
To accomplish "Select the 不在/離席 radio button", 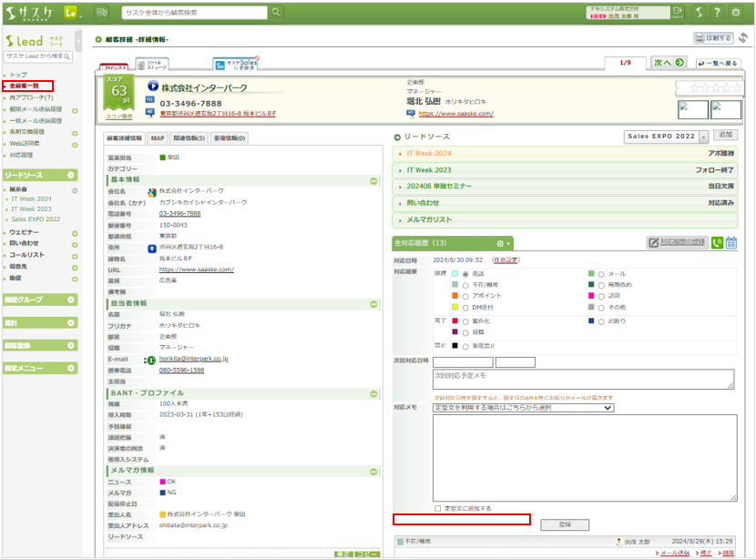I will point(465,285).
